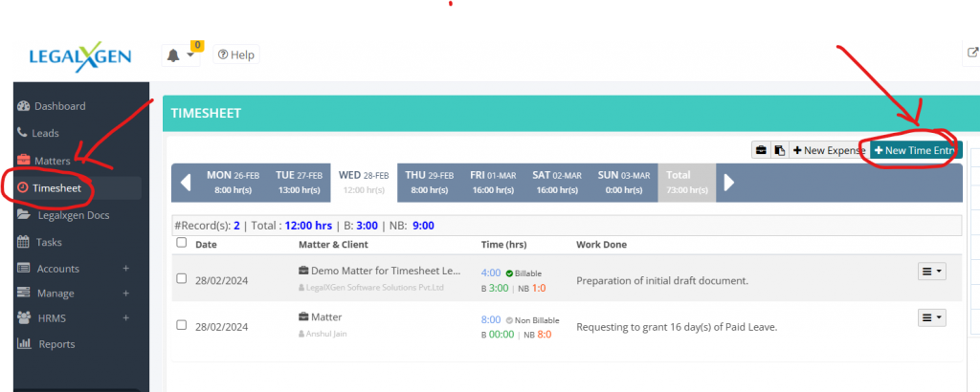Open Leads in the sidebar
980x392 pixels.
(x=45, y=133)
